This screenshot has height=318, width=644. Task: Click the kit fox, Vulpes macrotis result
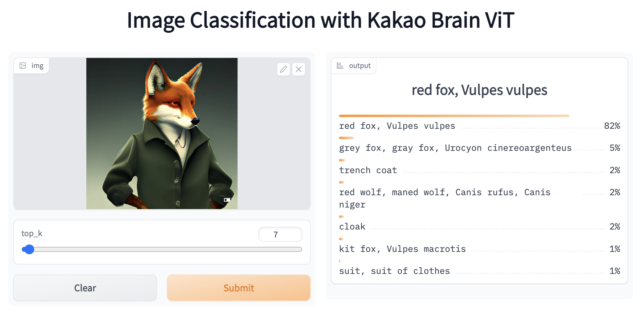pyautogui.click(x=402, y=249)
